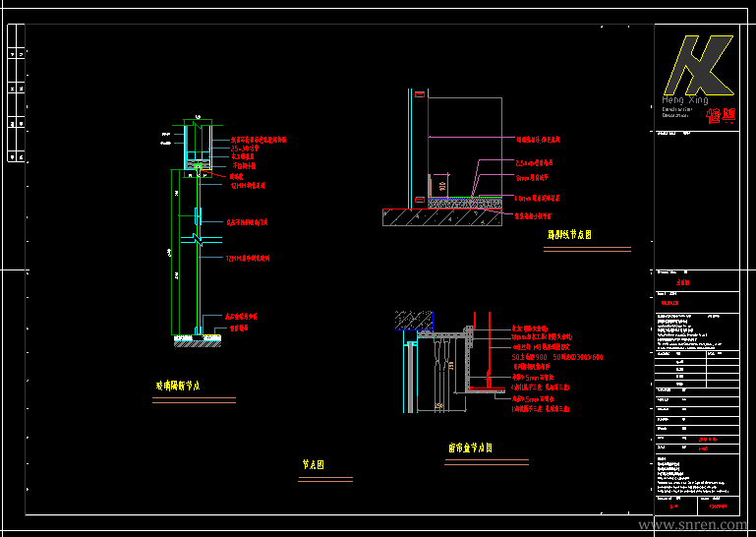
Task: Click the yellow '窗帘盒节点图' drawing title
Action: pos(470,447)
